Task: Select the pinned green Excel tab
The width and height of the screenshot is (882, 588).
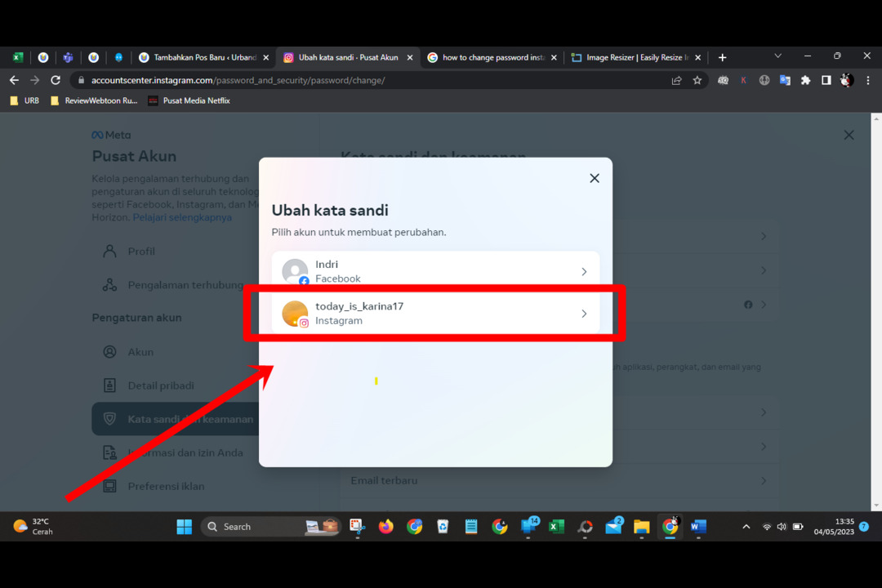Action: (18, 57)
